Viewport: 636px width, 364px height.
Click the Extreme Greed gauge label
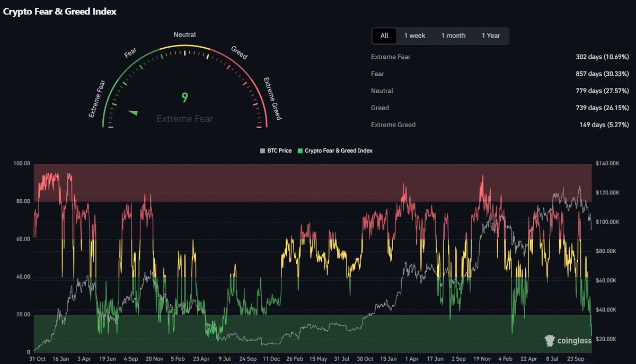[x=273, y=99]
